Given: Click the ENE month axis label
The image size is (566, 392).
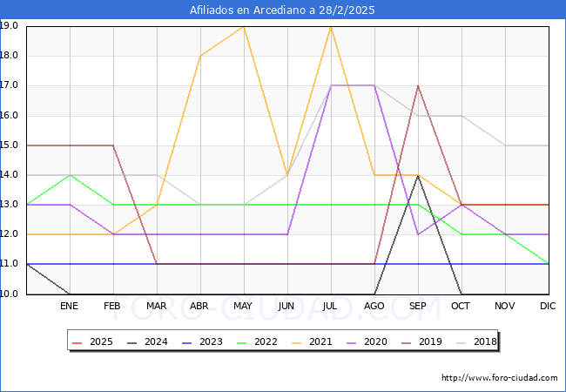Looking at the screenshot, I should (x=69, y=306).
